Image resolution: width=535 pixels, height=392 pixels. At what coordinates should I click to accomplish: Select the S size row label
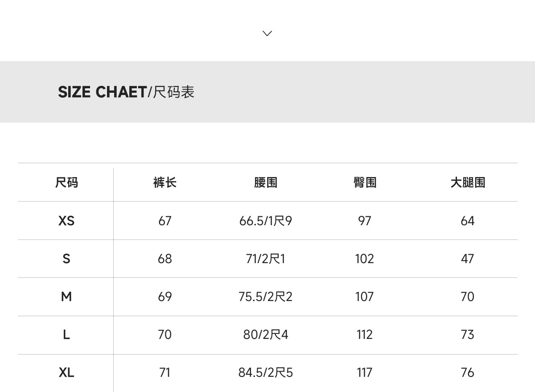[66, 259]
